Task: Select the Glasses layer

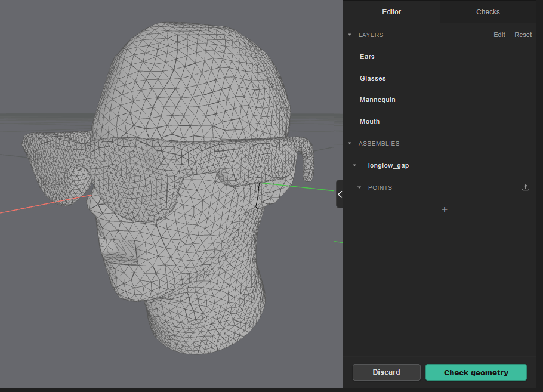Action: (x=372, y=78)
